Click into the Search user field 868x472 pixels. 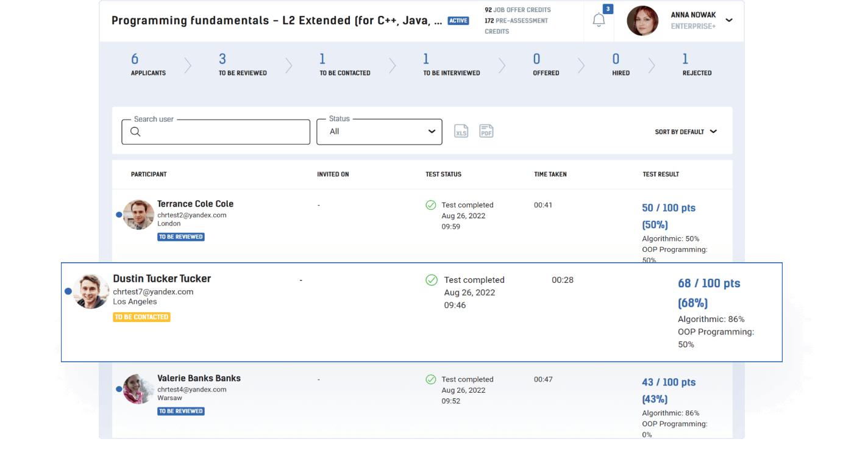[x=222, y=132]
